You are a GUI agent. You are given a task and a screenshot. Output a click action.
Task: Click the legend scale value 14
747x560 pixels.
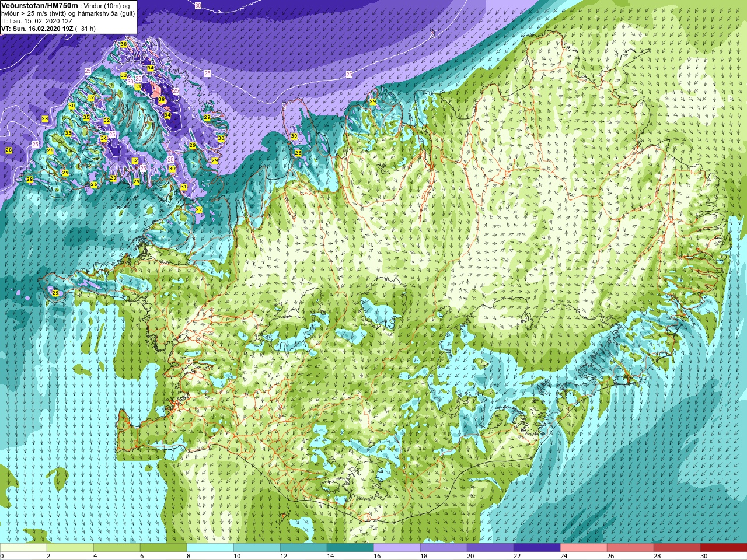tap(331, 556)
